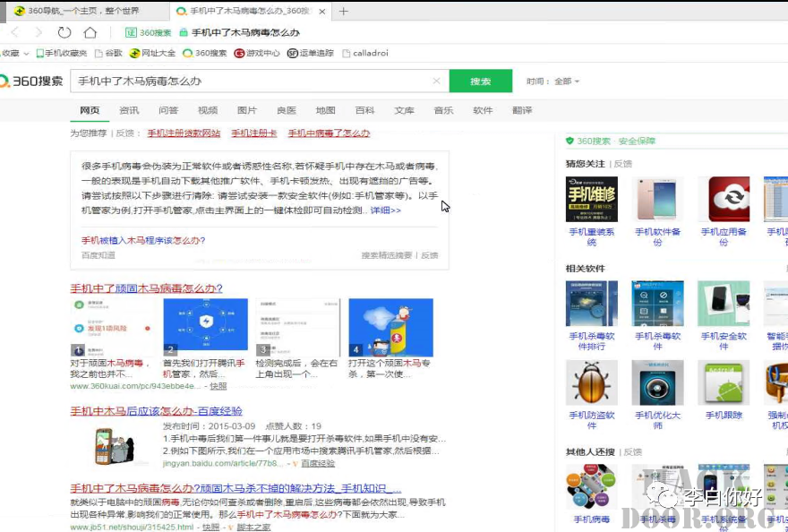
Task: Select the 软件 search category
Action: 483,110
